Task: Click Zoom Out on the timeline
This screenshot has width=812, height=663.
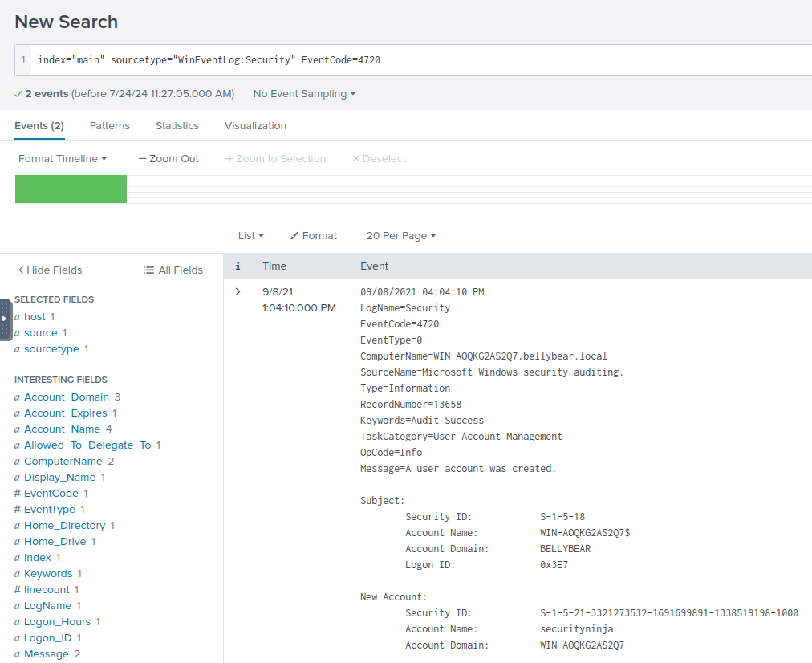Action: [x=168, y=159]
